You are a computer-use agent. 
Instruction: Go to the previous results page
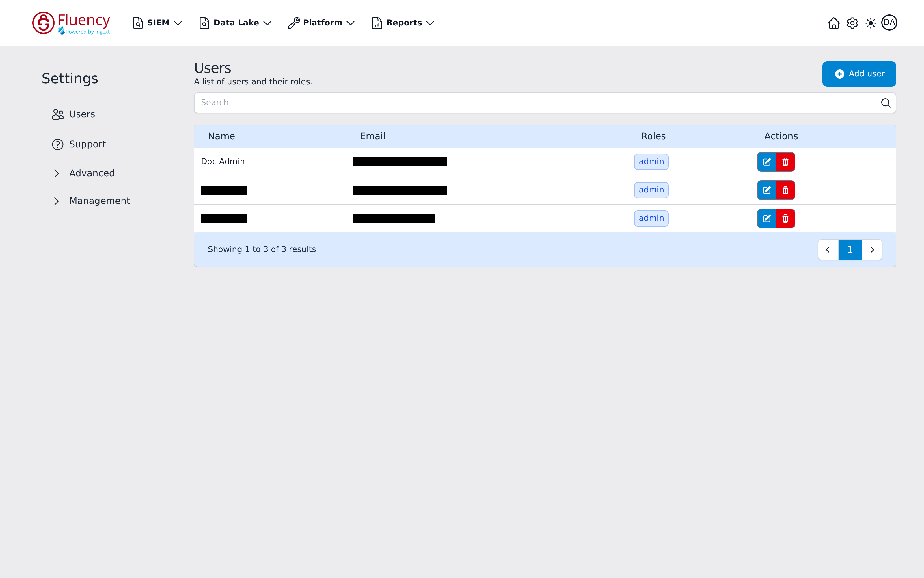point(828,250)
